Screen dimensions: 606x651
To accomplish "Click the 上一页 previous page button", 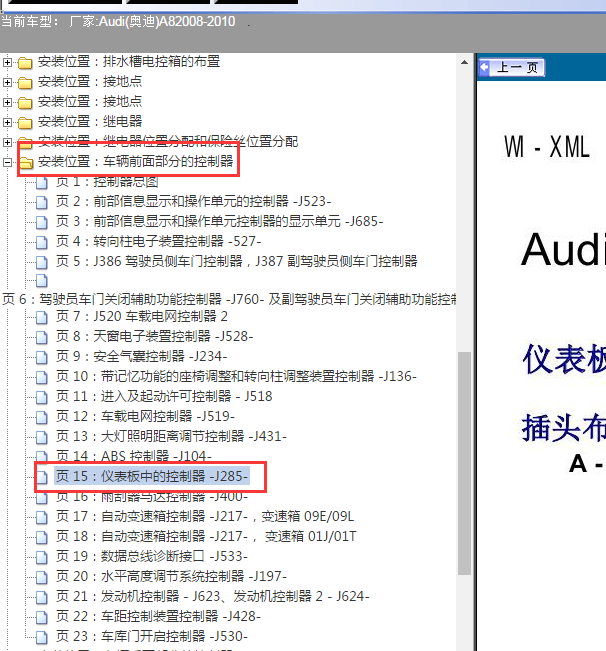I will [511, 68].
